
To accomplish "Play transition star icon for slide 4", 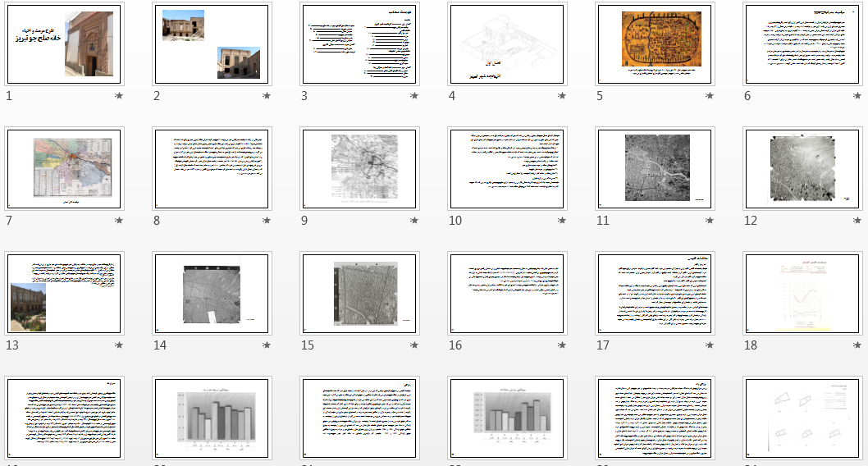I will pyautogui.click(x=562, y=96).
